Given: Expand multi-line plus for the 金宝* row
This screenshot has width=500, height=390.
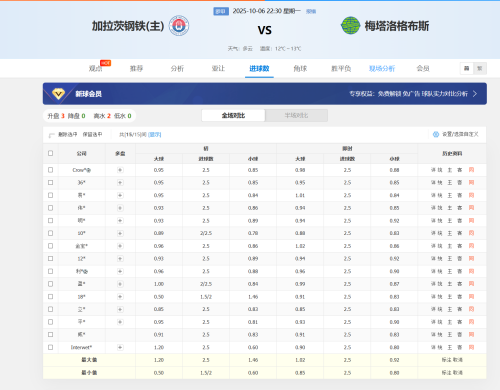Looking at the screenshot, I should (120, 246).
